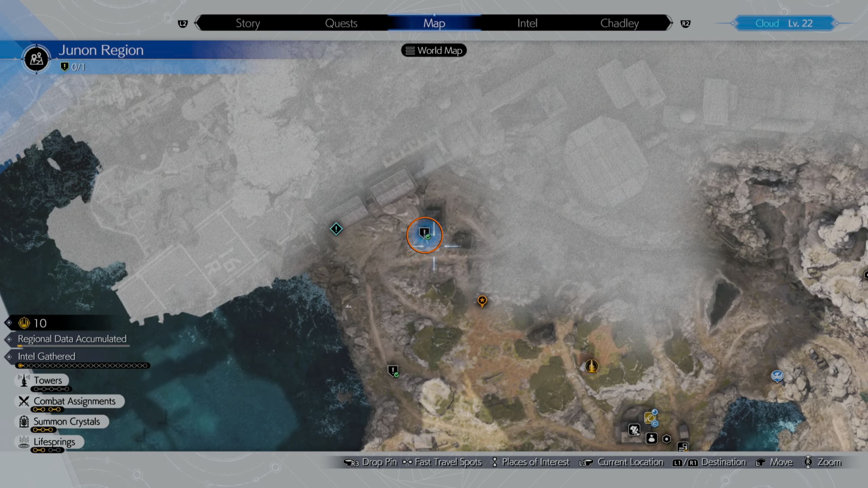Screen dimensions: 868x488
Task: Click the Intel Gathered progress tracker
Action: tap(83, 366)
